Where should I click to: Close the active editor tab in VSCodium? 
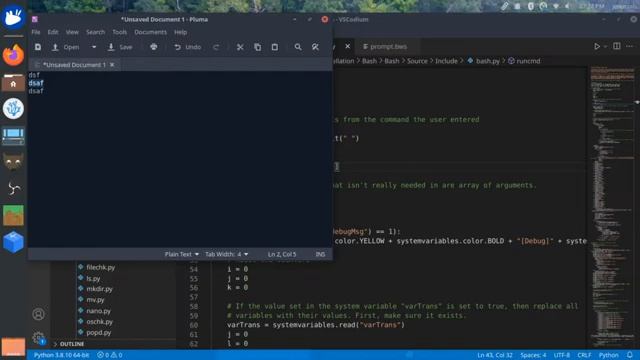coord(347,47)
